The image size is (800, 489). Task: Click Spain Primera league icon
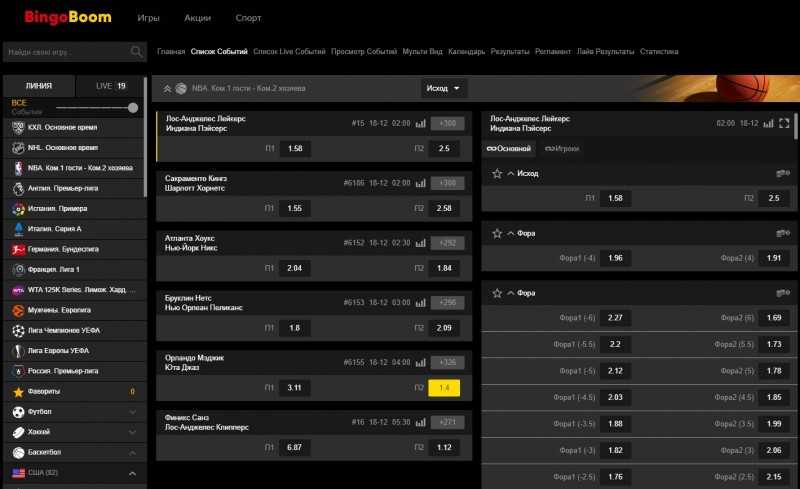pos(18,209)
